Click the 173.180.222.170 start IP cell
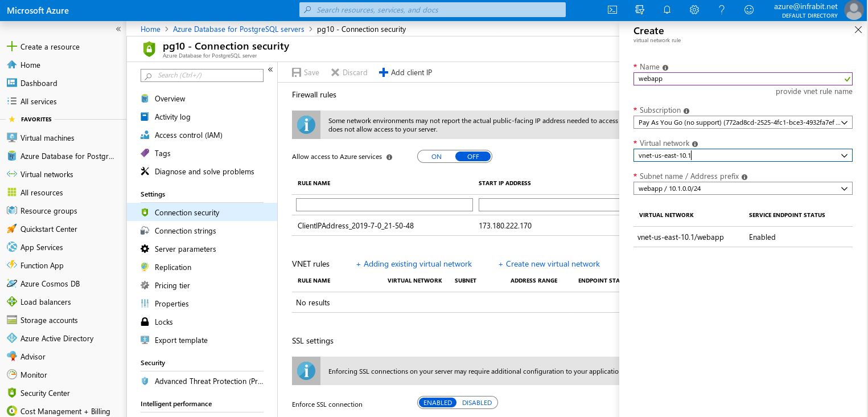Image resolution: width=868 pixels, height=417 pixels. [x=505, y=226]
